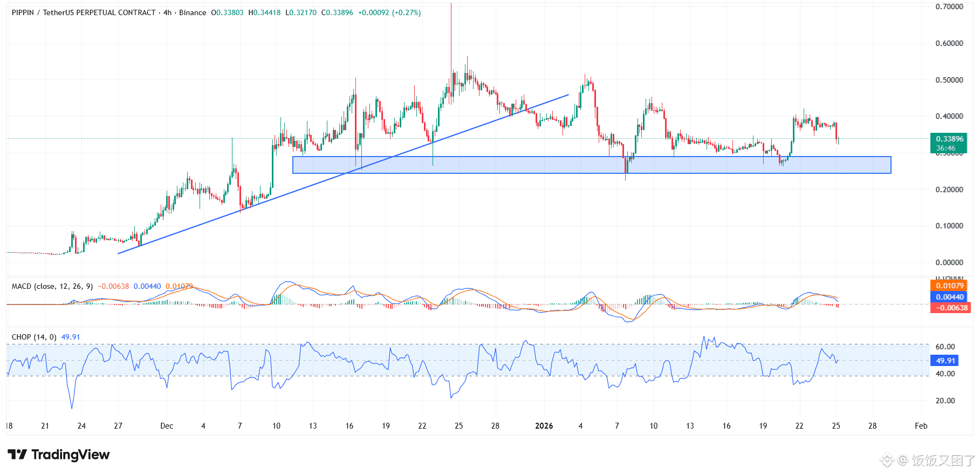Viewport: 980px width, 474px height.
Task: Select the 60.00 CHOP axis label
Action: (x=945, y=347)
